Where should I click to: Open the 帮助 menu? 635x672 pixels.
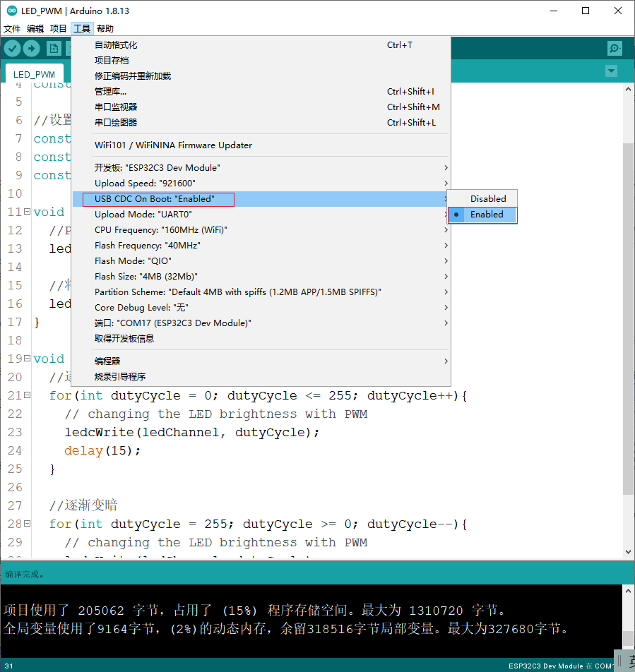coord(105,29)
